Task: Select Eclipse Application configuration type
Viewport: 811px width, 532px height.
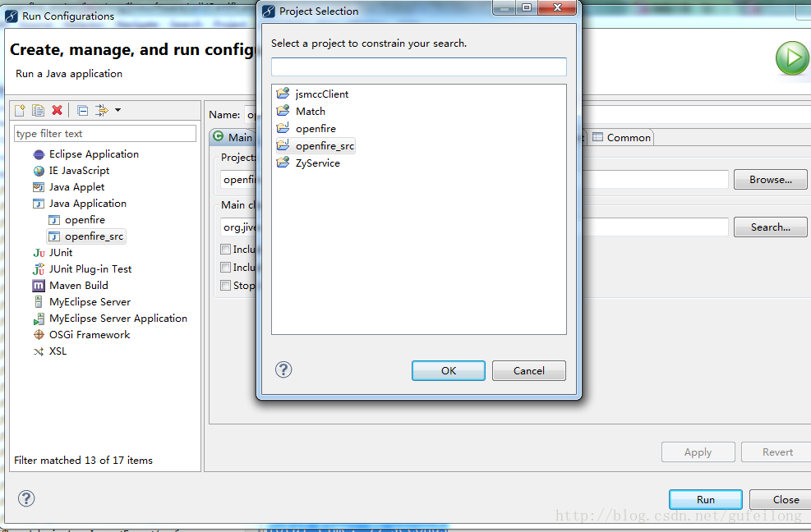Action: pos(94,154)
